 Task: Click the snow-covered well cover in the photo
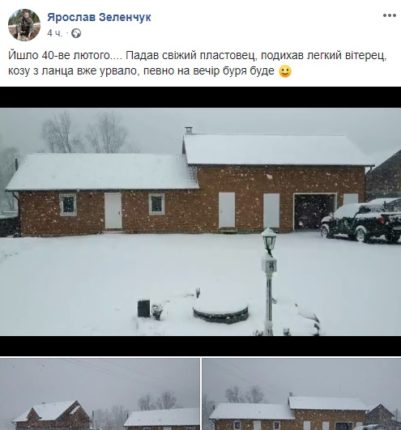pyautogui.click(x=221, y=309)
